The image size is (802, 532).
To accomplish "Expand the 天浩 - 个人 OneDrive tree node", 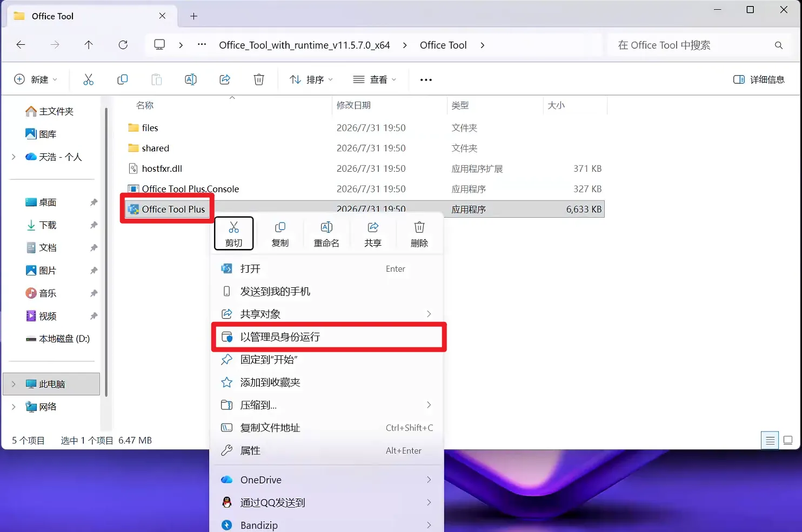I will tap(14, 157).
